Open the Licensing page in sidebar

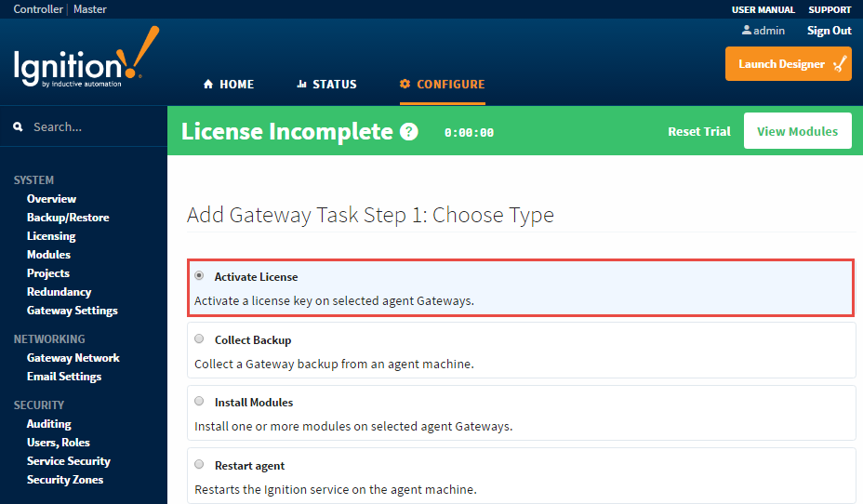tap(51, 236)
